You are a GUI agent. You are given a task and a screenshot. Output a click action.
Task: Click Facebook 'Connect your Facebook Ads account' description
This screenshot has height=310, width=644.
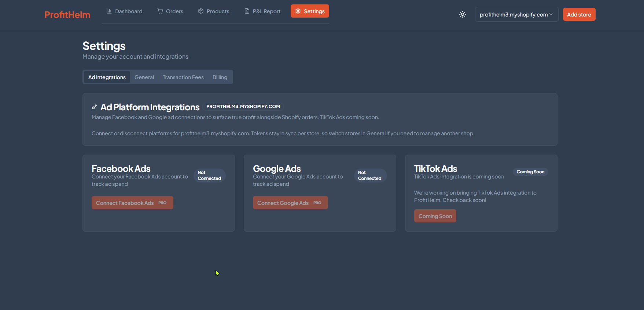click(140, 180)
